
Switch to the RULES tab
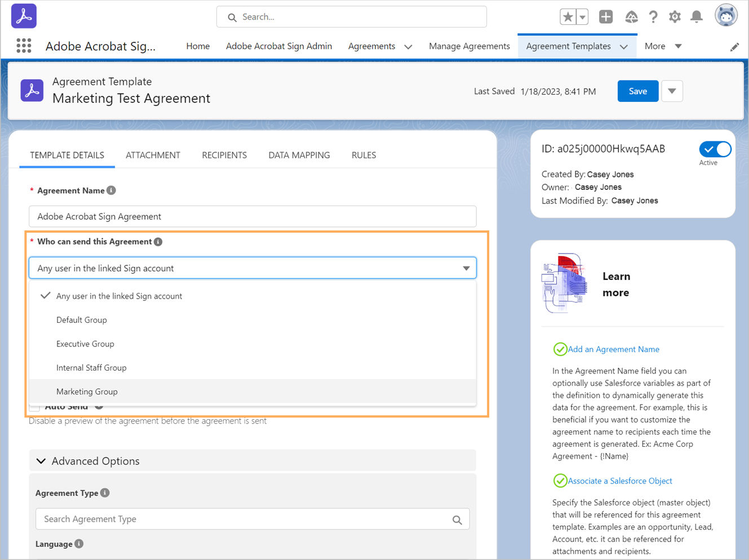pyautogui.click(x=364, y=155)
